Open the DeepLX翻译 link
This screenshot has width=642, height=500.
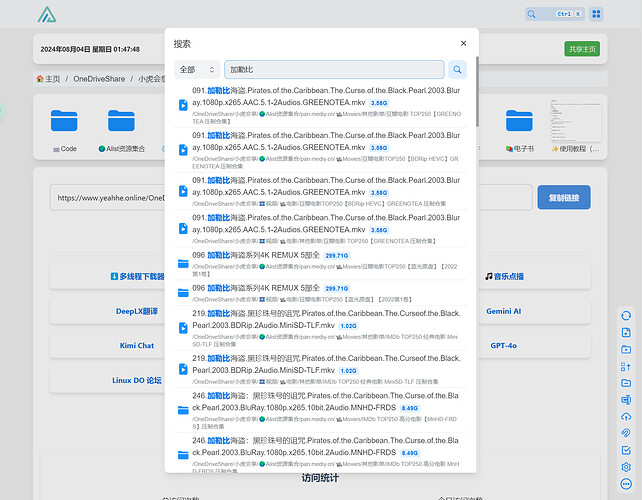coord(137,311)
